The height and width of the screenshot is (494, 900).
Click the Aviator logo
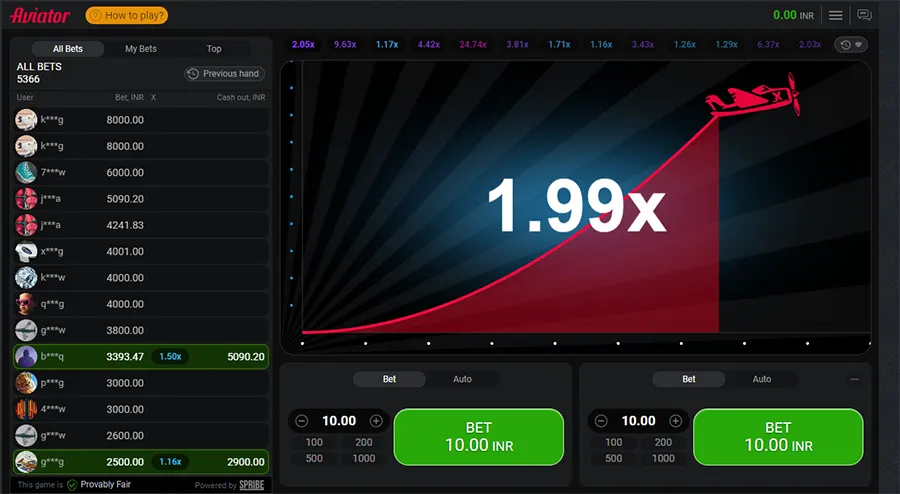coord(40,15)
